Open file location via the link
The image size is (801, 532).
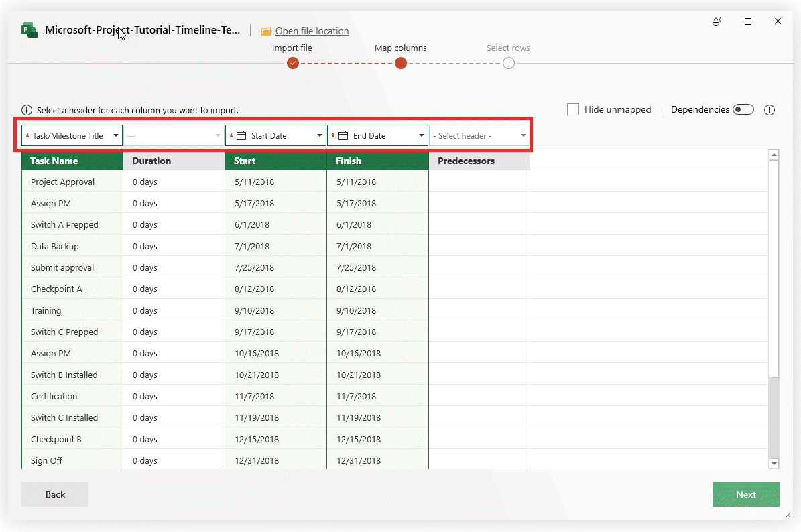pyautogui.click(x=312, y=31)
